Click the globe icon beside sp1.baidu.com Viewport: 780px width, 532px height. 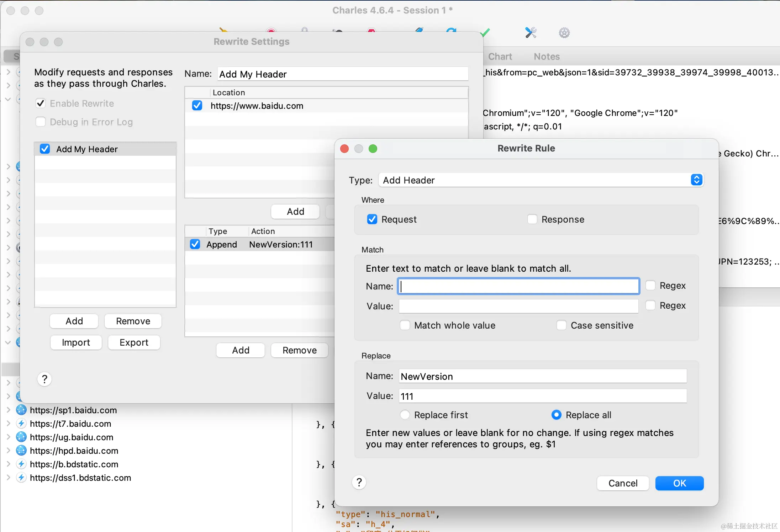pyautogui.click(x=21, y=410)
